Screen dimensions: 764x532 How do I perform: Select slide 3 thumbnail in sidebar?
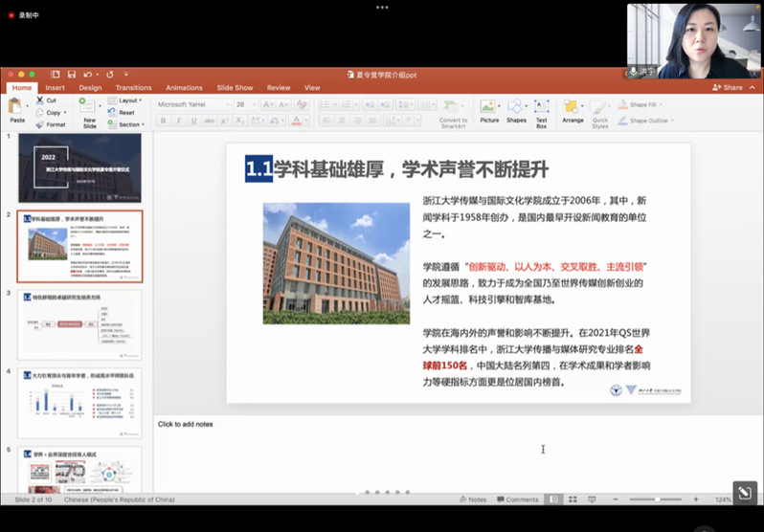click(x=79, y=324)
